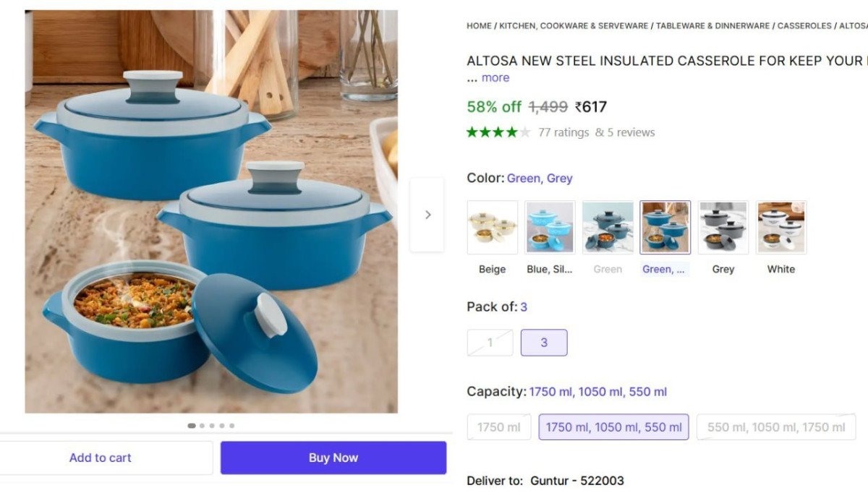The image size is (868, 493).
Task: Click the currently selected Green, Grey swatch
Action: tap(665, 226)
